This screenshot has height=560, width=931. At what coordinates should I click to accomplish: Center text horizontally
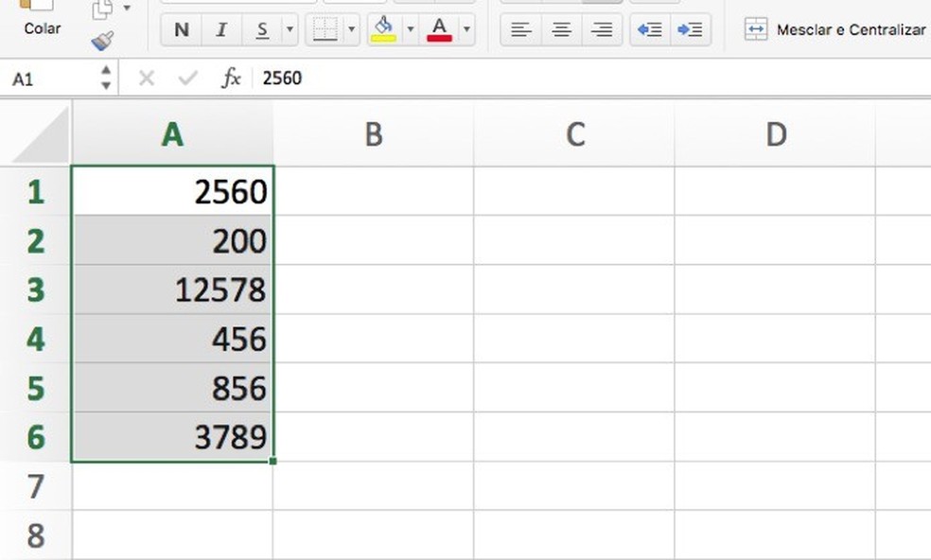[562, 29]
